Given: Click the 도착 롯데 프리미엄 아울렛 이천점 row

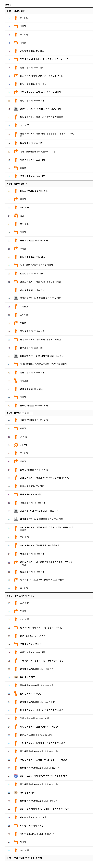Looking at the screenshot, I should [x=49, y=858].
